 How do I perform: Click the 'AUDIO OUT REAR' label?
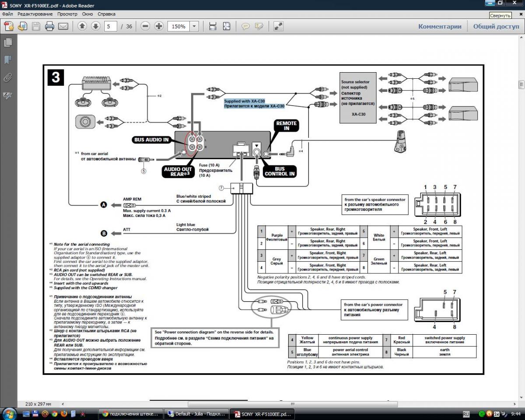178,172
